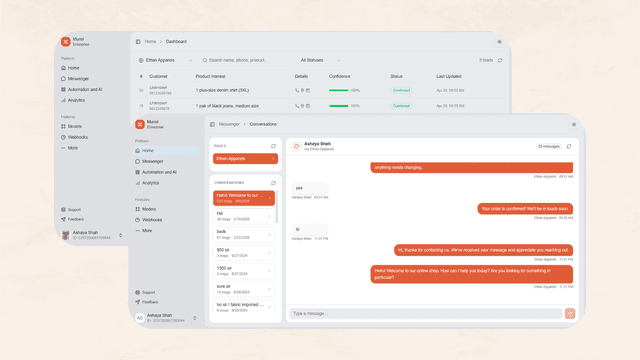Viewport: 640px width, 360px height.
Task: Open Home in the Dashboard window sidebar
Action: (x=70, y=68)
